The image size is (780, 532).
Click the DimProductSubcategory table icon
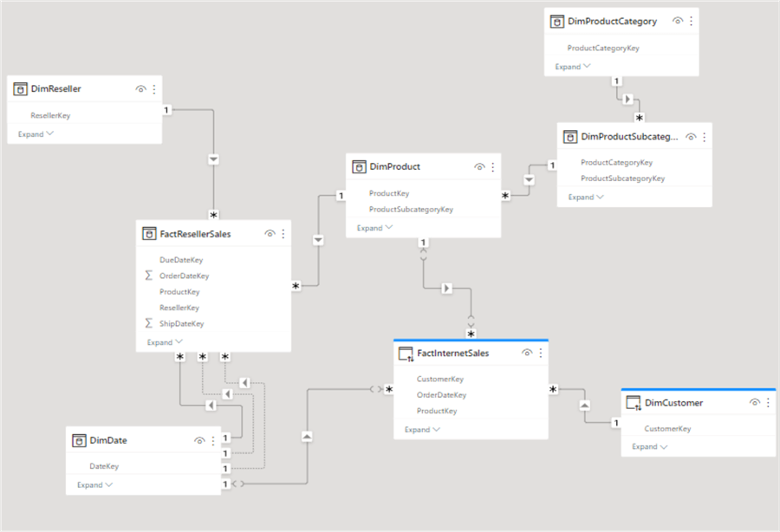point(570,137)
